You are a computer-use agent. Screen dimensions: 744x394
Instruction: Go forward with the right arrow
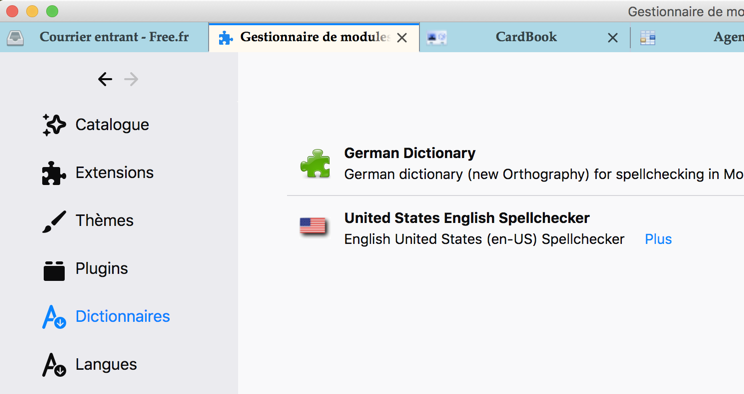(x=131, y=79)
